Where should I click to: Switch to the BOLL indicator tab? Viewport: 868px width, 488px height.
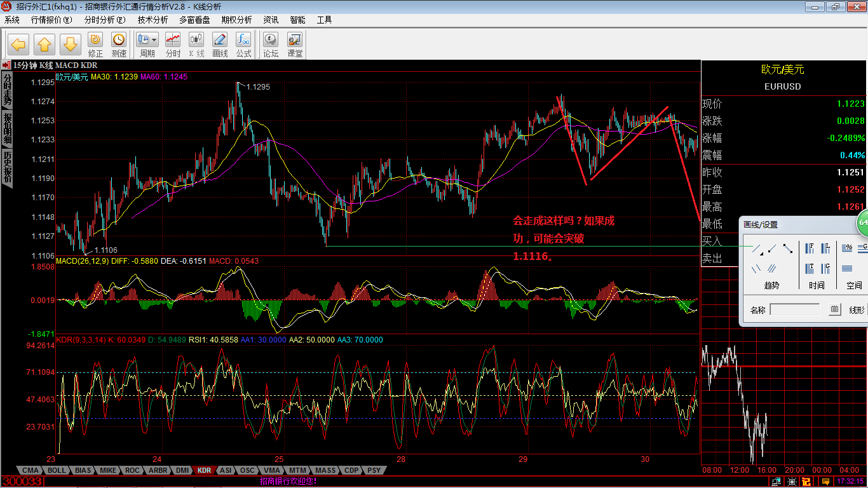click(57, 470)
